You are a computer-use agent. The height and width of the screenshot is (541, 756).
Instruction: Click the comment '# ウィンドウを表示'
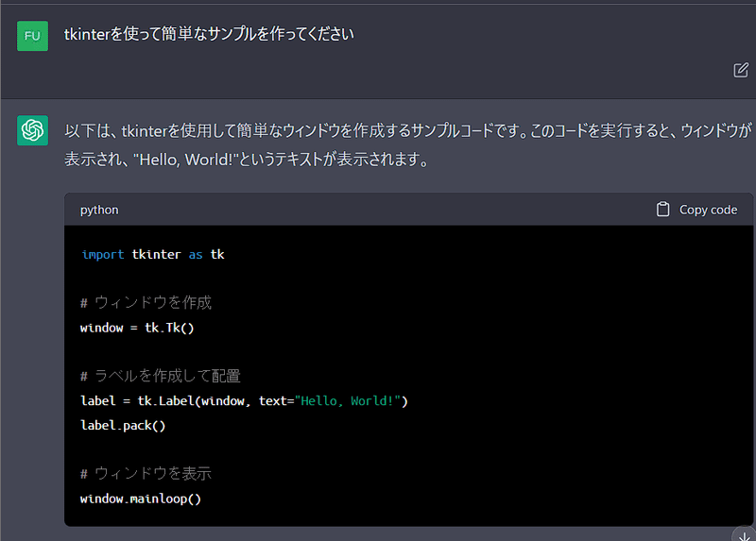click(x=146, y=474)
